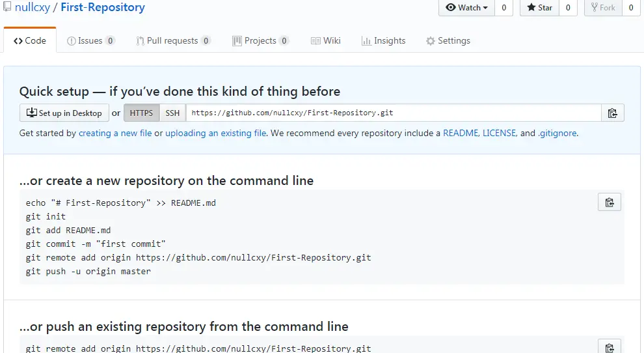This screenshot has width=644, height=353.
Task: Select the HTTPS clone protocol
Action: pyautogui.click(x=141, y=113)
